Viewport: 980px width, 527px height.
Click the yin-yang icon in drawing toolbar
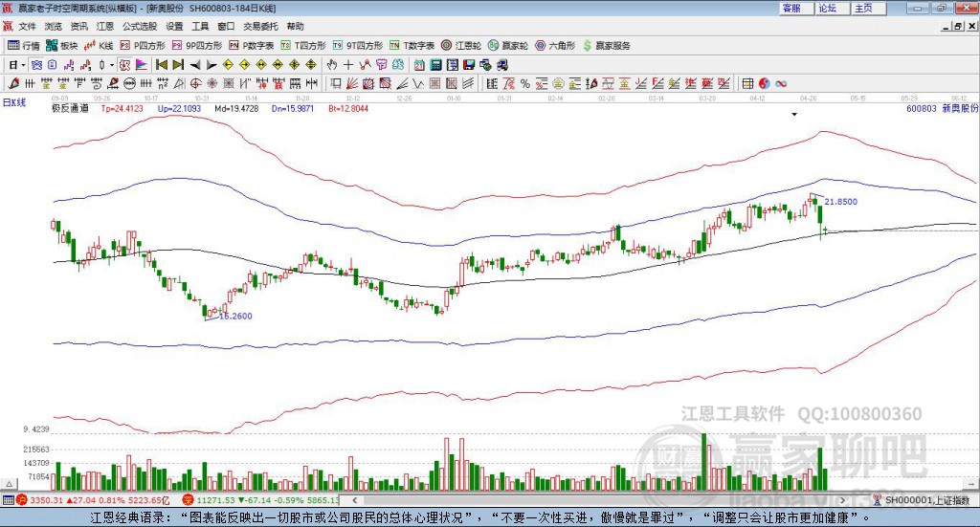click(x=765, y=83)
